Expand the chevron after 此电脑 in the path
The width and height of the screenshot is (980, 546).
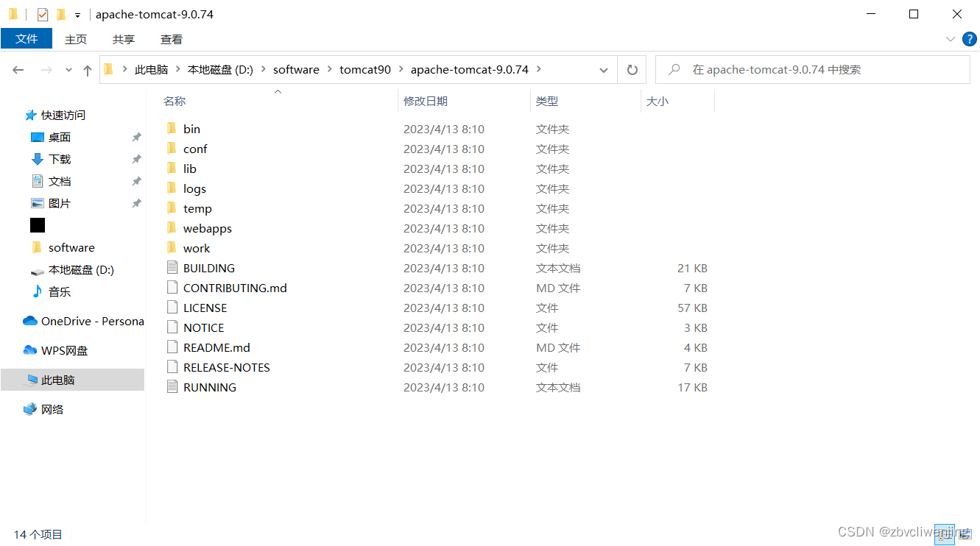(177, 69)
